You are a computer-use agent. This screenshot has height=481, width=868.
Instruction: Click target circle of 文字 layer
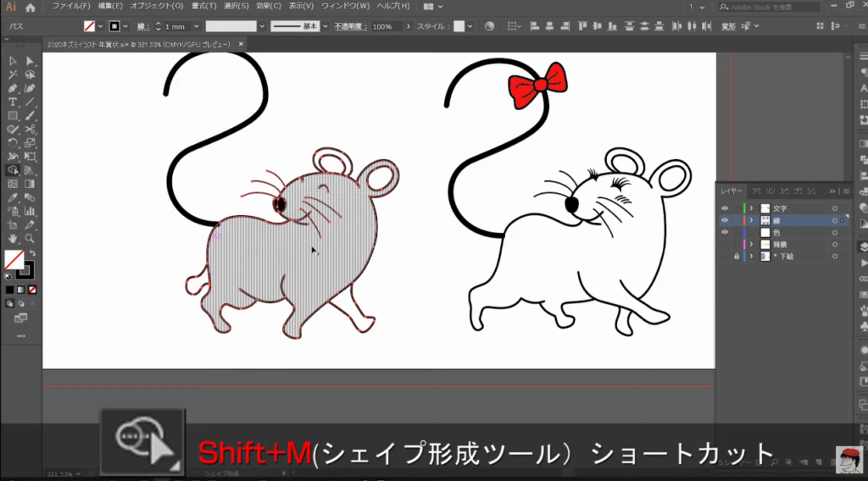835,208
